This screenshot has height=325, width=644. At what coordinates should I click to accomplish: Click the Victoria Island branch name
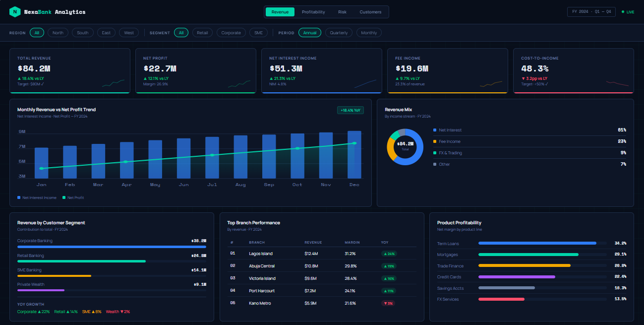point(262,278)
